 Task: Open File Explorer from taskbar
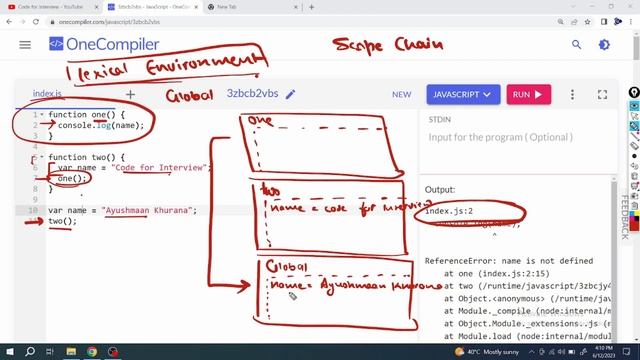point(71,351)
